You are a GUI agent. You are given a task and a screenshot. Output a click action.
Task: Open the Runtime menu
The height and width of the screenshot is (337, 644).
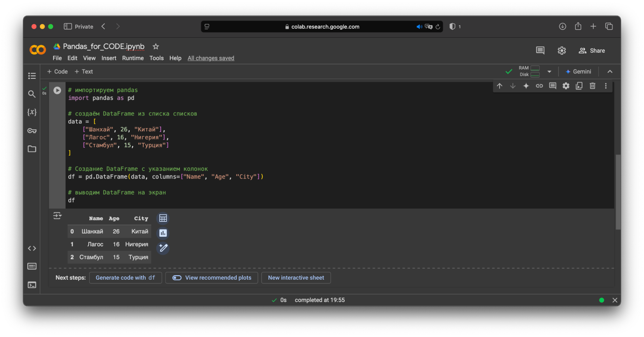coord(133,58)
